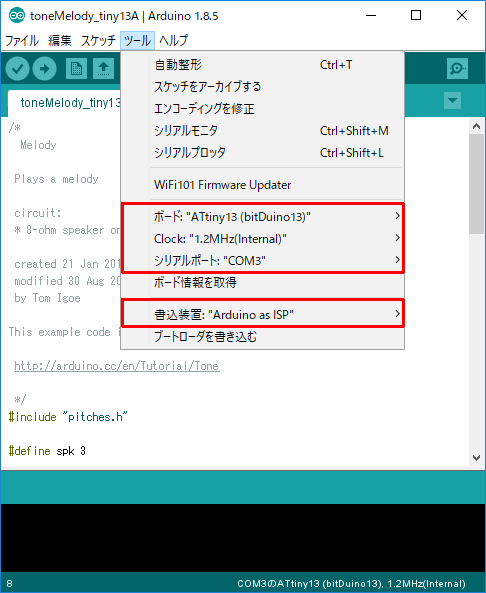Close the Arduino window
486x593 pixels.
point(462,16)
